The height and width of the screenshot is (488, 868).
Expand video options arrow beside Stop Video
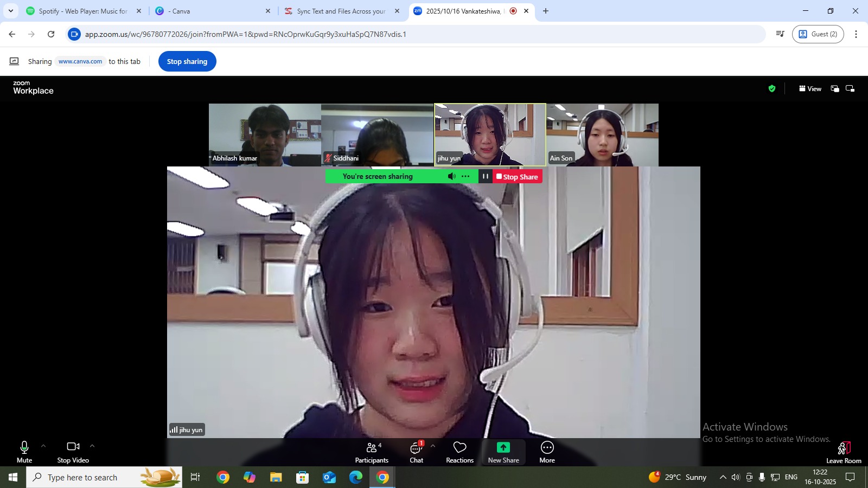92,446
